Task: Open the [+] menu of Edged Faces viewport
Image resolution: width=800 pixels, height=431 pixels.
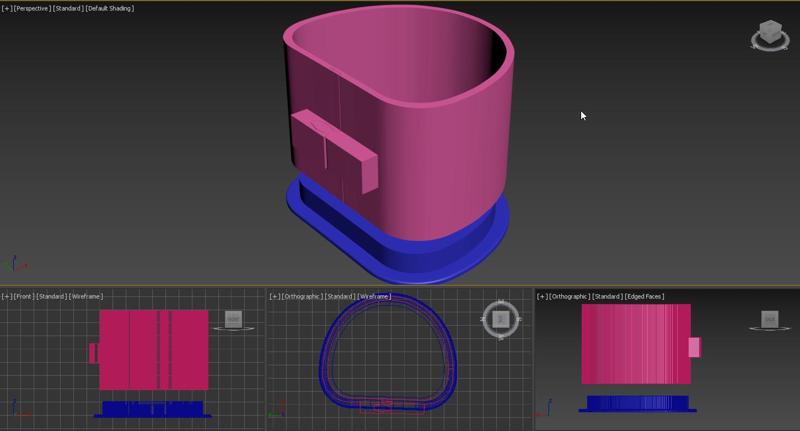Action: tap(542, 296)
